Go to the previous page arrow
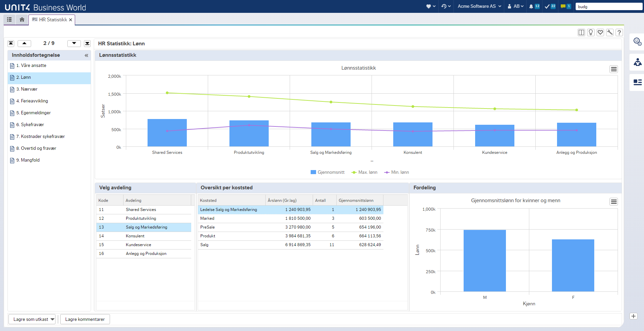Screen dimensions: 644x331 tap(24, 43)
